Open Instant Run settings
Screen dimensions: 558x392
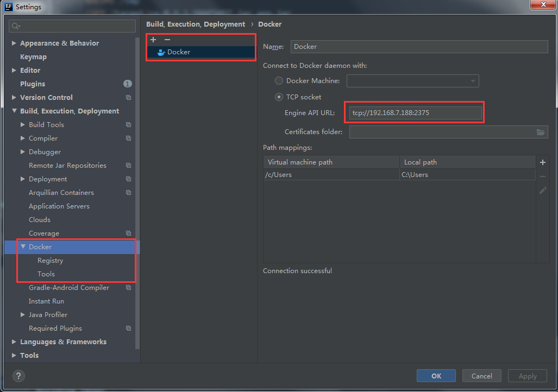(x=46, y=301)
